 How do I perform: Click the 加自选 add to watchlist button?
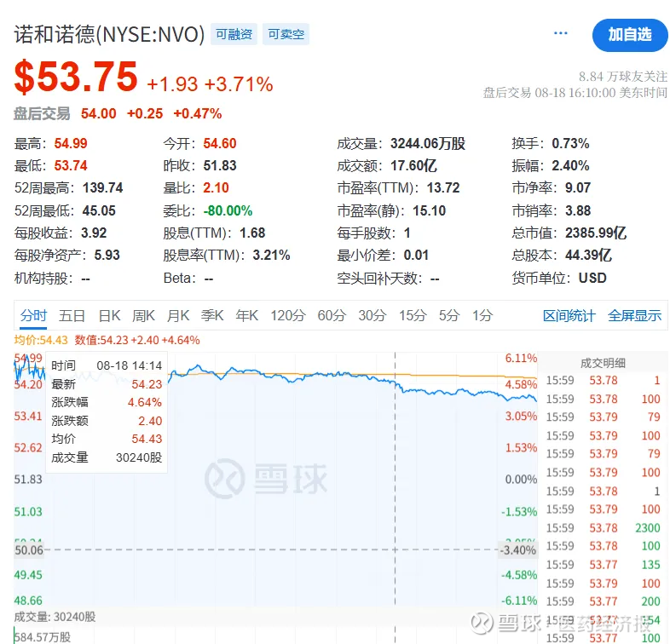click(629, 35)
